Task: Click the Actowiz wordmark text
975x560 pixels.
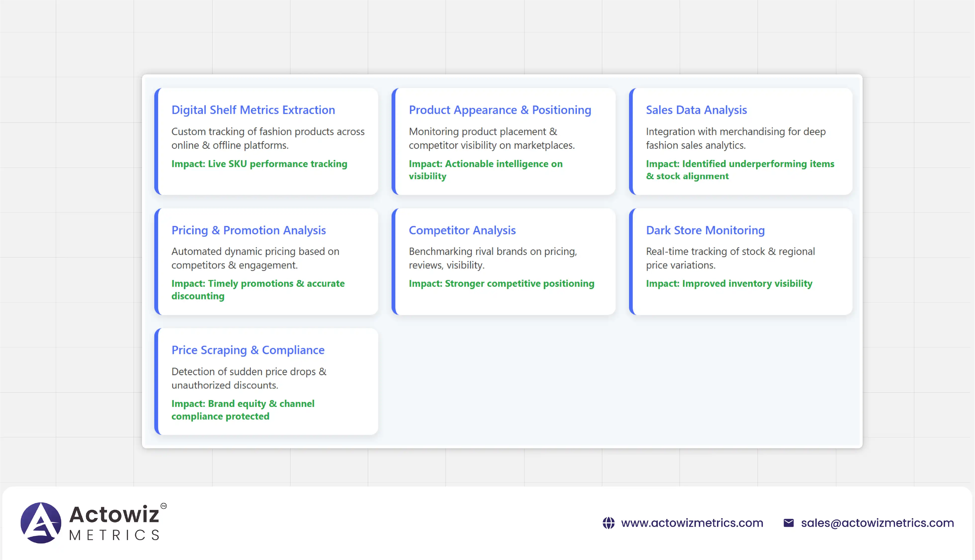Action: pyautogui.click(x=114, y=514)
